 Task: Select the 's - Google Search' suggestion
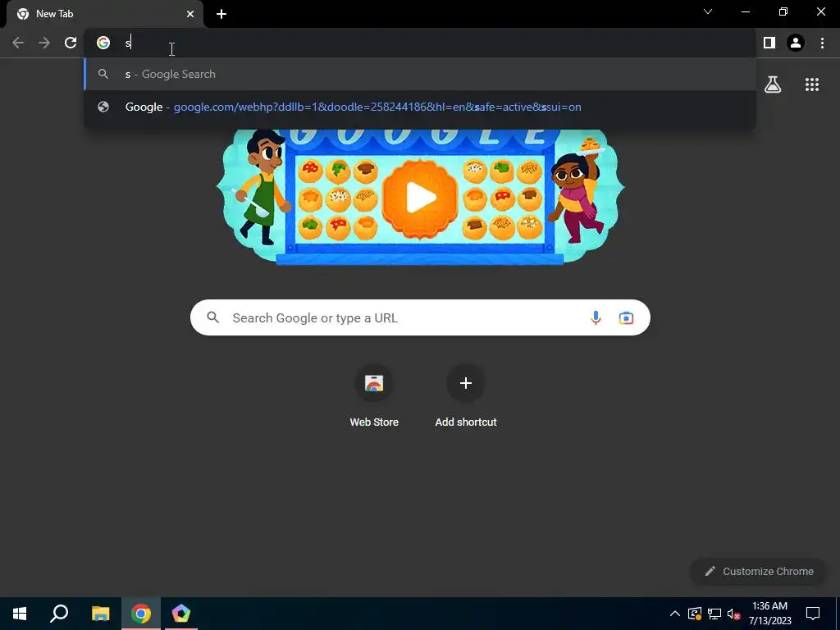(420, 74)
